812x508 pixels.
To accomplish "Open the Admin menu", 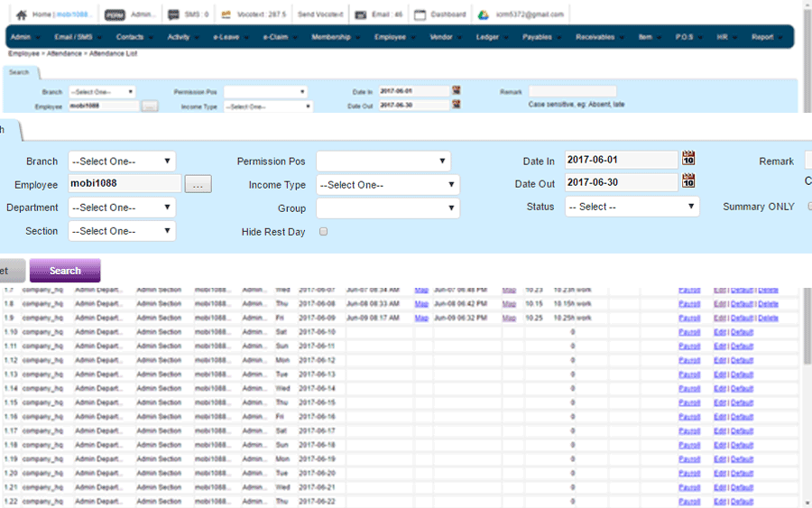I will (25, 37).
